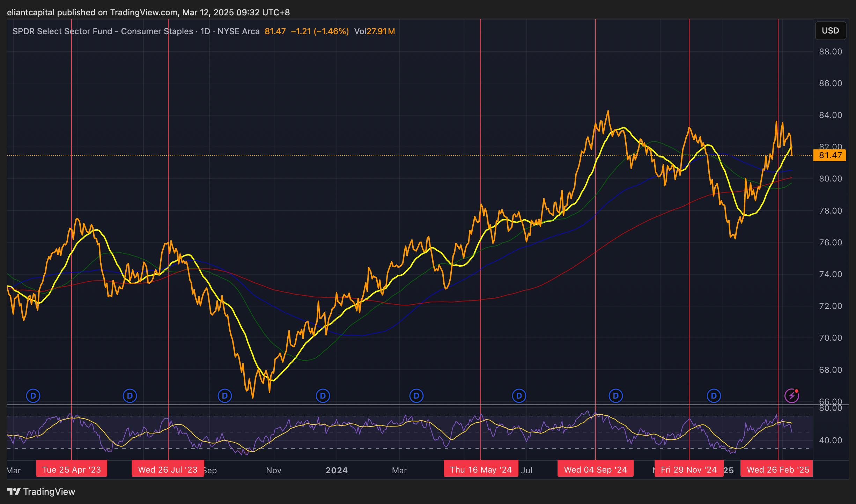The image size is (856, 504).
Task: Click the purple lightning event icon
Action: coord(791,396)
